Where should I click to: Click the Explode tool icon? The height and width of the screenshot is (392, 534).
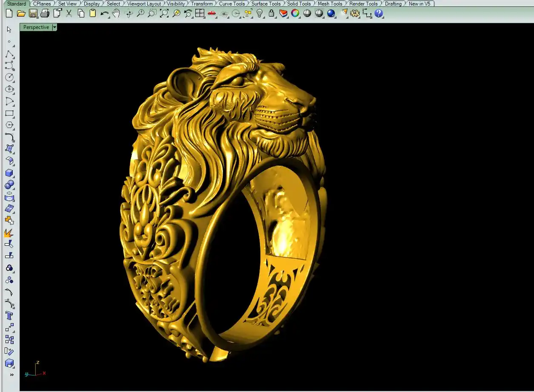[x=9, y=233]
